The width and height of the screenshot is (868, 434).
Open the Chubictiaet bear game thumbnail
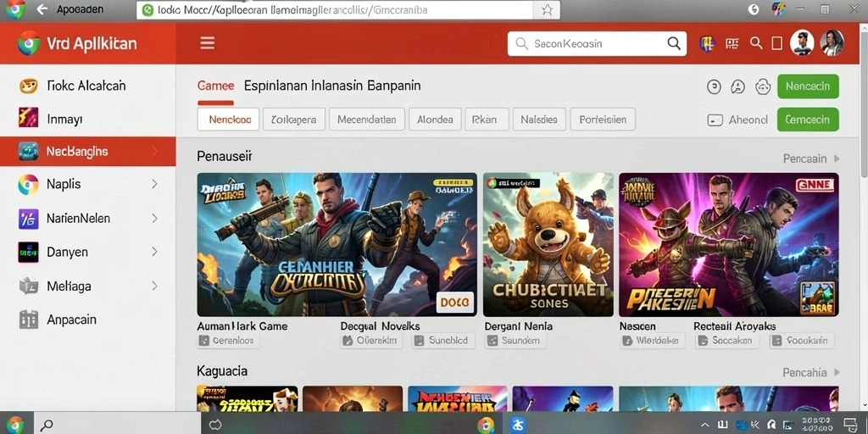click(548, 244)
